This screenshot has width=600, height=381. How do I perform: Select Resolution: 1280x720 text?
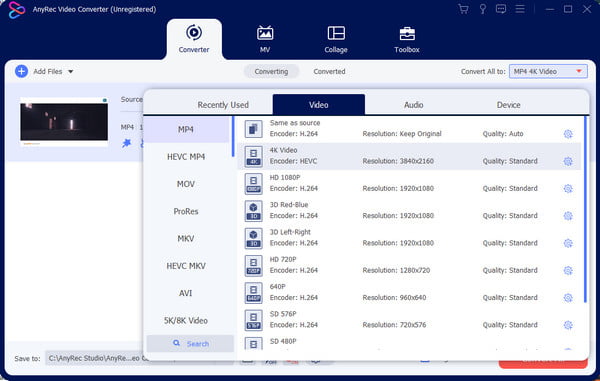coord(396,270)
